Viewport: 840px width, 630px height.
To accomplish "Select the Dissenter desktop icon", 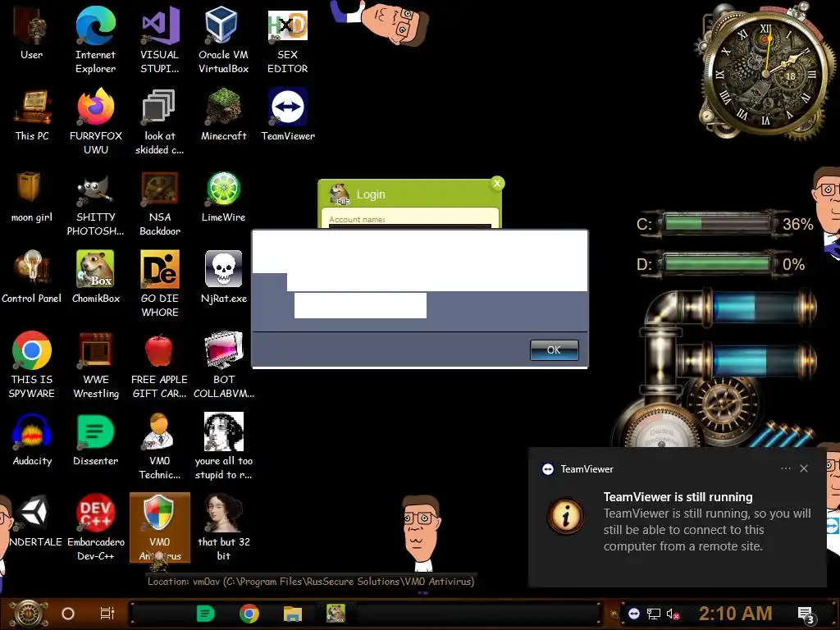I will [95, 440].
